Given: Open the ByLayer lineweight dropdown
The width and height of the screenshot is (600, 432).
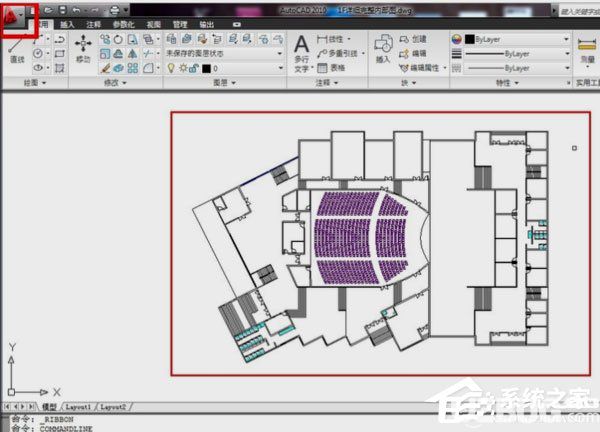Looking at the screenshot, I should pyautogui.click(x=517, y=54).
